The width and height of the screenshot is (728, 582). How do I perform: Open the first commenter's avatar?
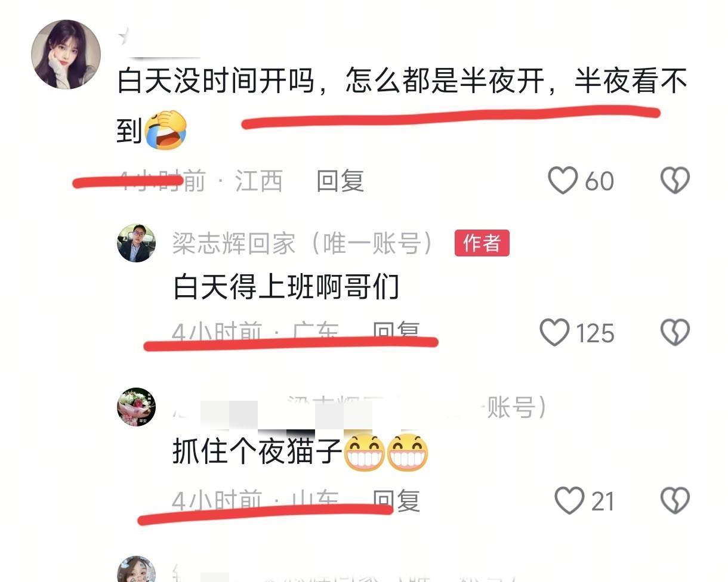[x=66, y=54]
